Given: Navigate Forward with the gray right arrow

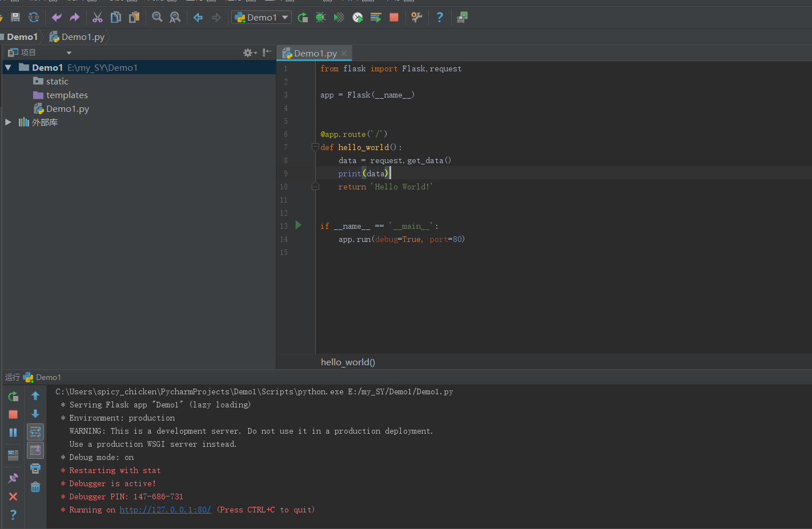Looking at the screenshot, I should 216,17.
